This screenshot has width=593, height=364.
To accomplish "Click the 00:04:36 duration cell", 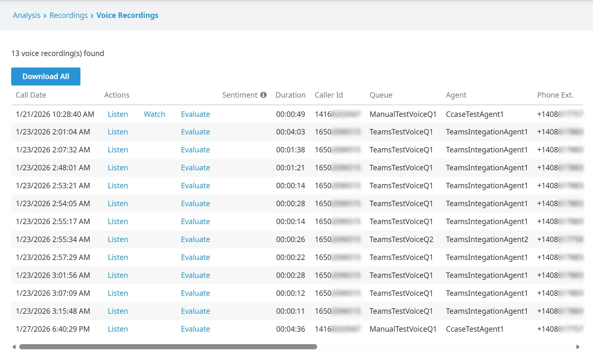I will [x=291, y=329].
